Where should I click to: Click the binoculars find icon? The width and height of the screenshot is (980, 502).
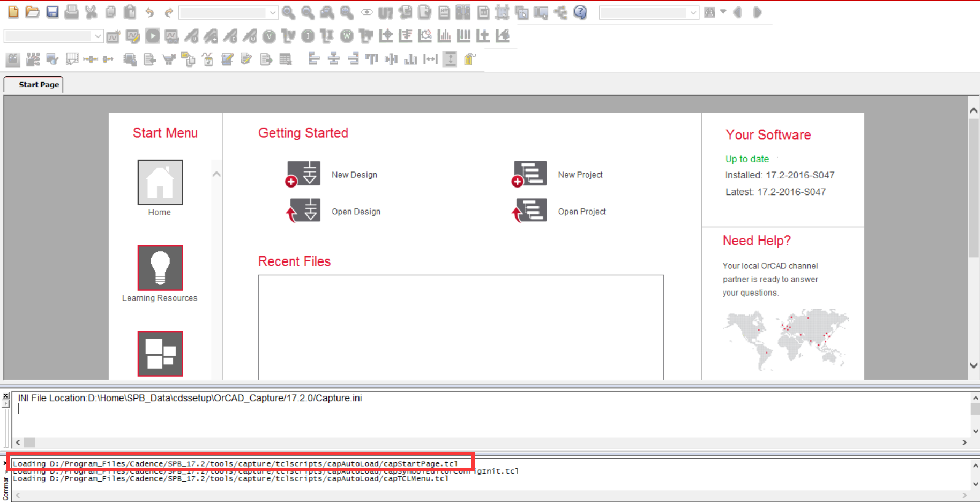709,12
